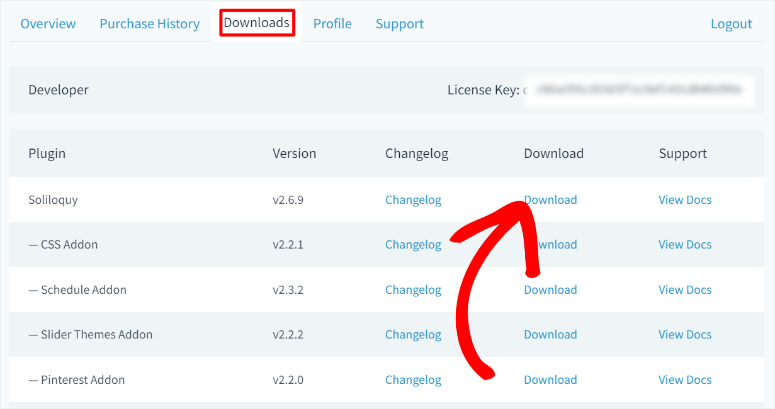Click the Version column header
Image resolution: width=775 pixels, height=409 pixels.
coord(294,153)
